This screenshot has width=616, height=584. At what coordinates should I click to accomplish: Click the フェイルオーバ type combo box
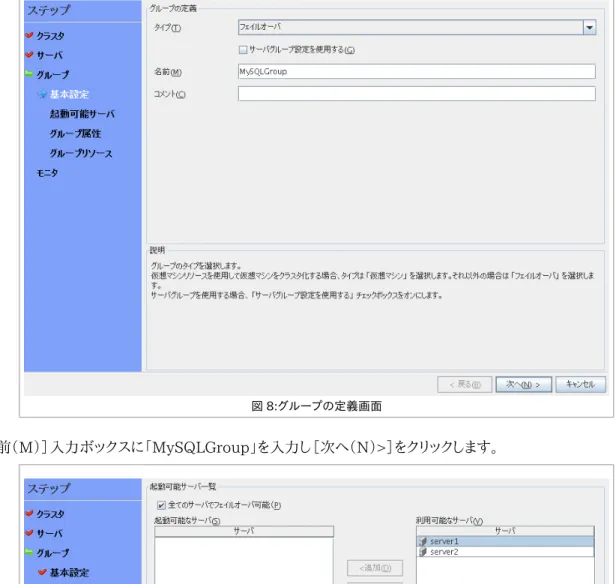[x=417, y=27]
